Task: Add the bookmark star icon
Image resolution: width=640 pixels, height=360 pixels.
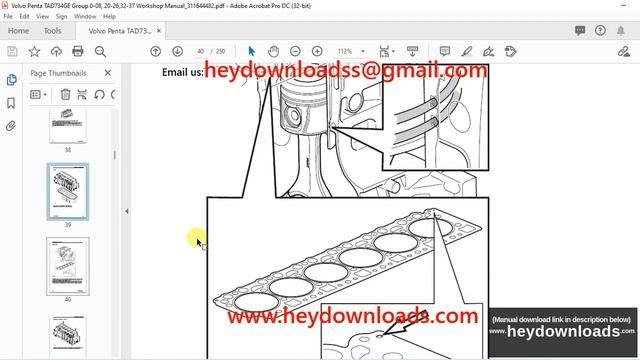Action: (34, 51)
